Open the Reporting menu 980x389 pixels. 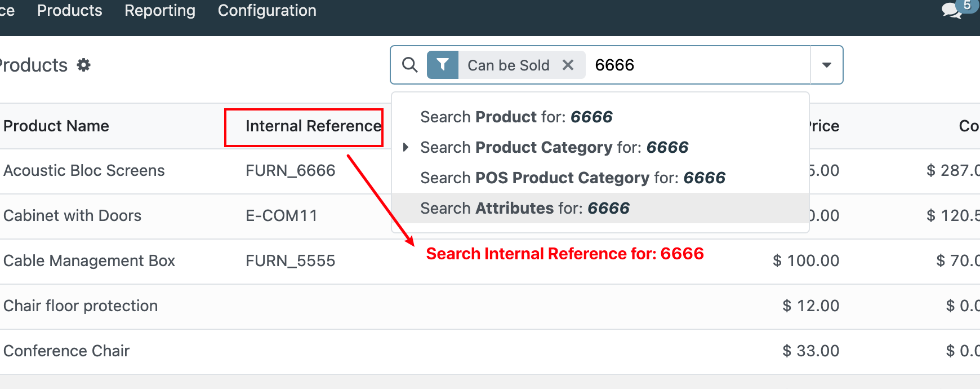pos(160,11)
